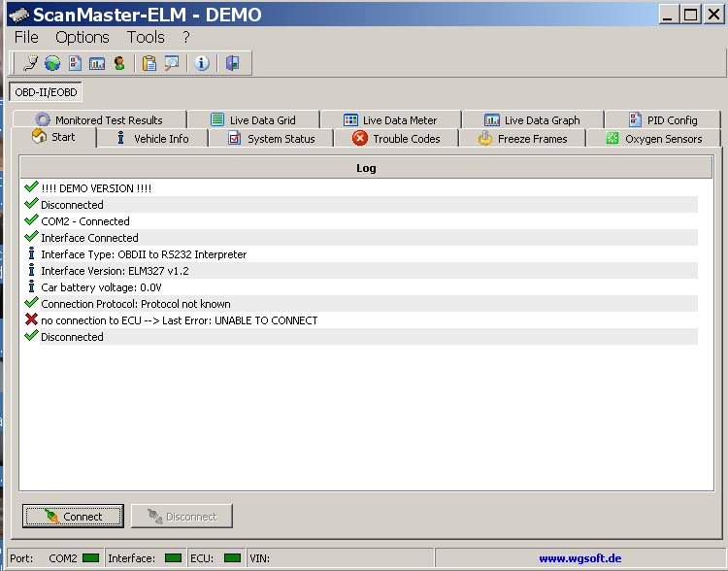Open the Oxygen Sensors tab
This screenshot has height=571, width=728.
(653, 139)
